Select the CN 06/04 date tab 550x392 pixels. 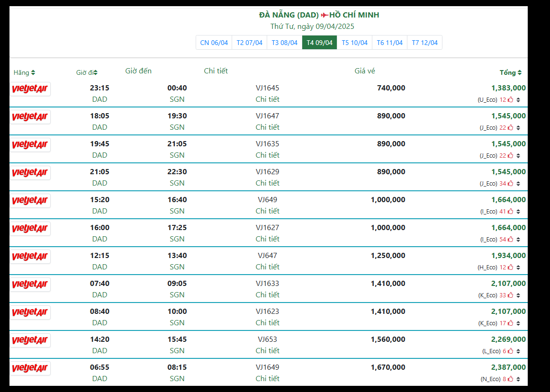pos(214,43)
